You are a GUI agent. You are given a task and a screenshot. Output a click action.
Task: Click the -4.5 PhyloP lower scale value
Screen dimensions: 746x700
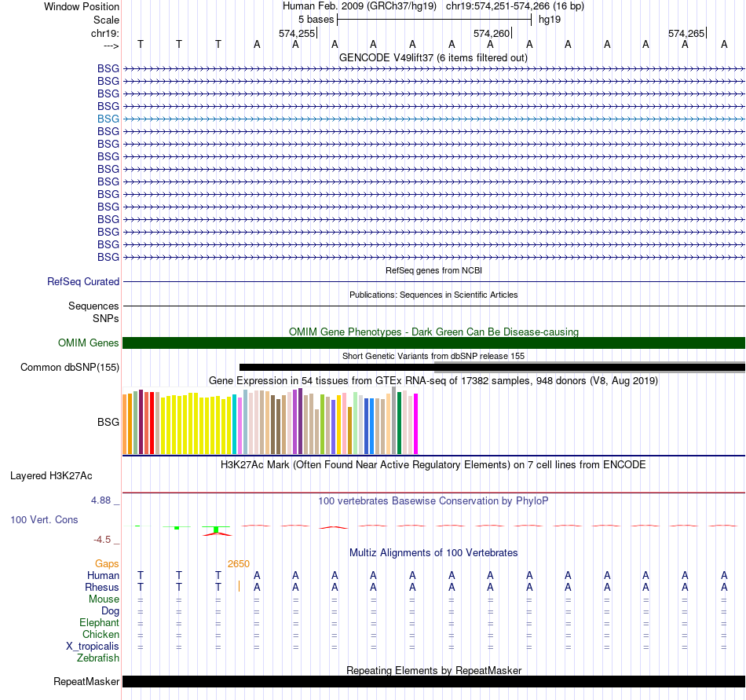point(102,540)
